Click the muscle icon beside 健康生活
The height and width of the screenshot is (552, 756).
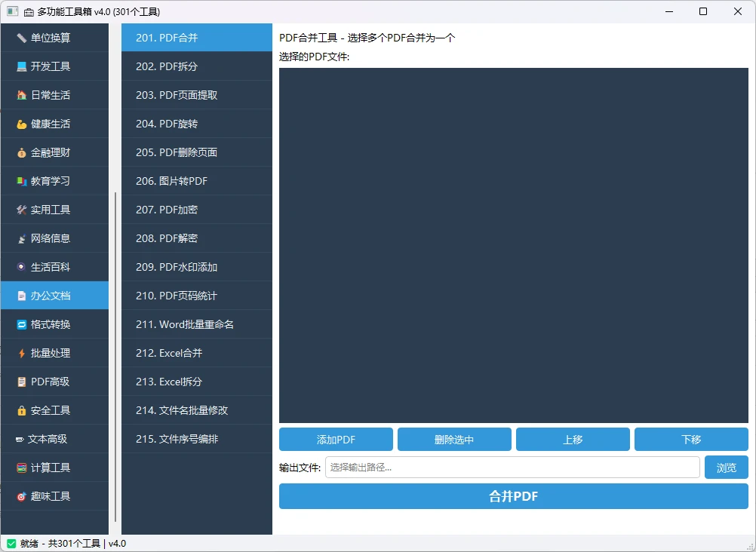pyautogui.click(x=21, y=124)
